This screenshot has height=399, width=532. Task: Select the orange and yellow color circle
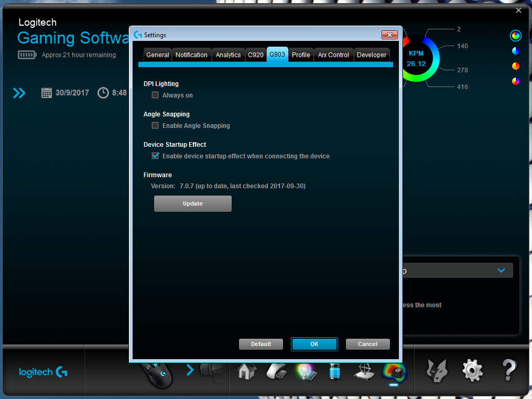[x=515, y=66]
